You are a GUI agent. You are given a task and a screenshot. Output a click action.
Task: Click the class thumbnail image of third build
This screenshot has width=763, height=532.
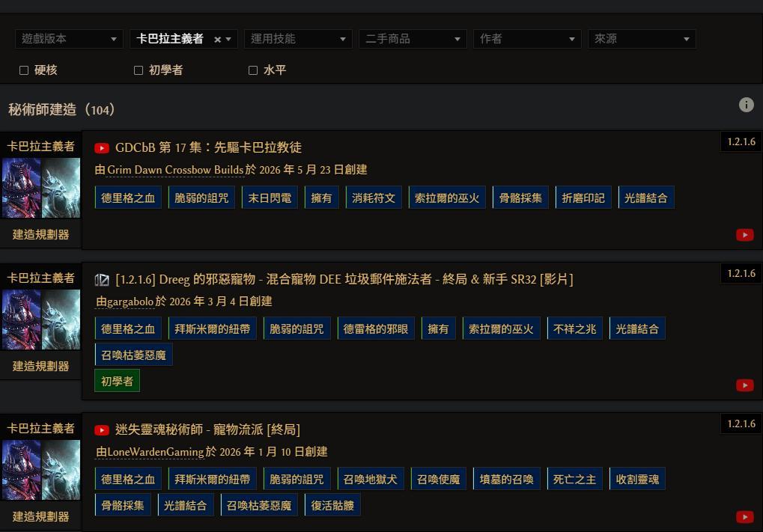[41, 470]
